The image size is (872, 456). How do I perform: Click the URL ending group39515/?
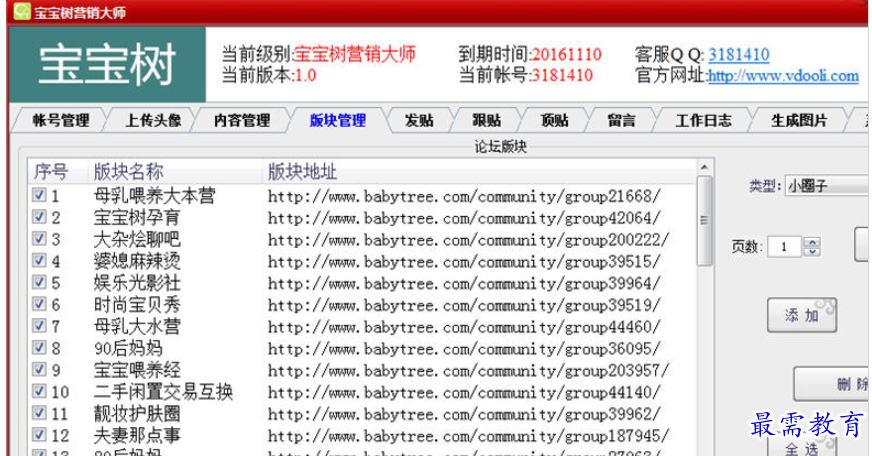(464, 261)
